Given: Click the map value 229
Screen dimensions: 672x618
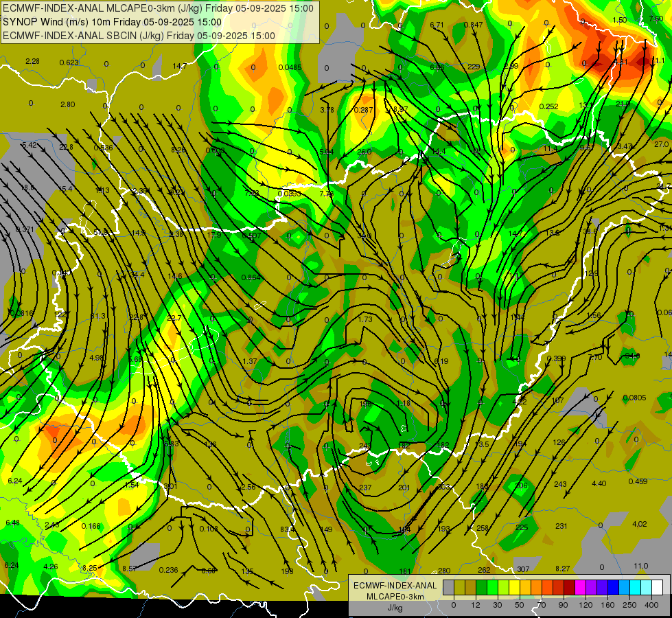Looking at the screenshot, I should [474, 67].
